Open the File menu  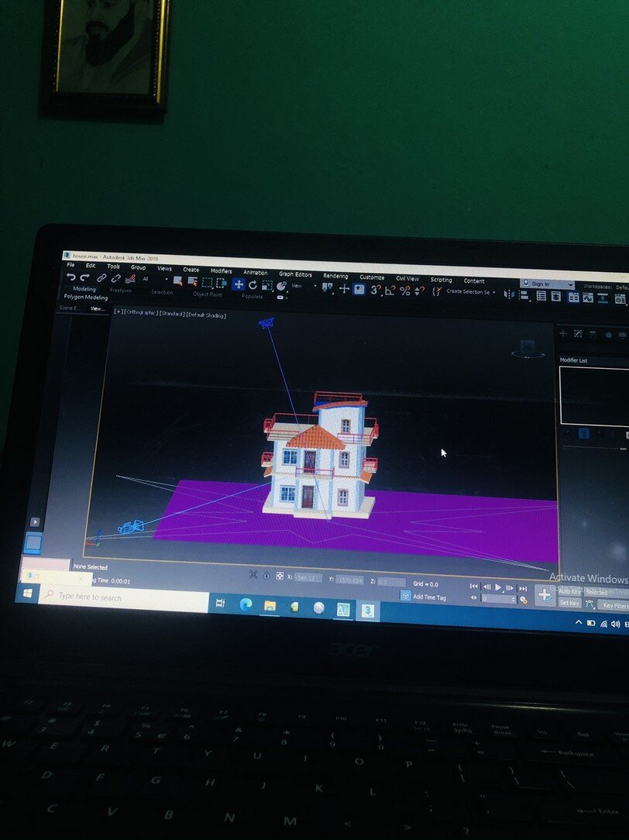(x=70, y=265)
